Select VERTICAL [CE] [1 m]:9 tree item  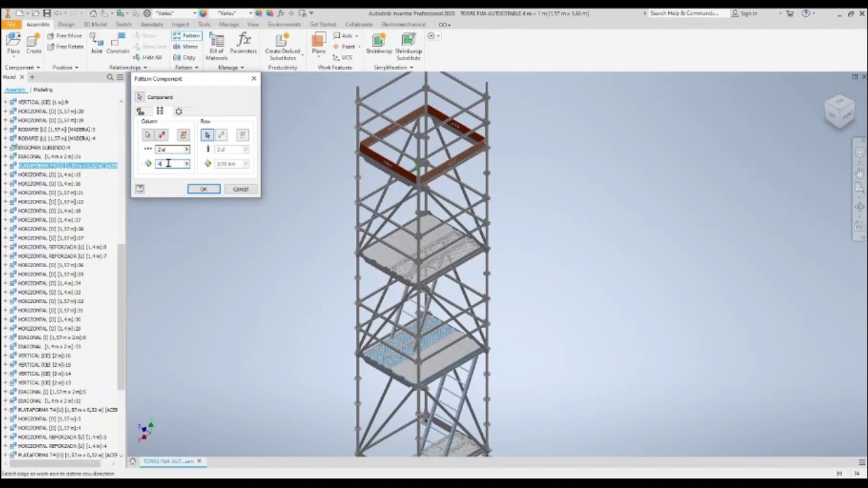pyautogui.click(x=43, y=102)
